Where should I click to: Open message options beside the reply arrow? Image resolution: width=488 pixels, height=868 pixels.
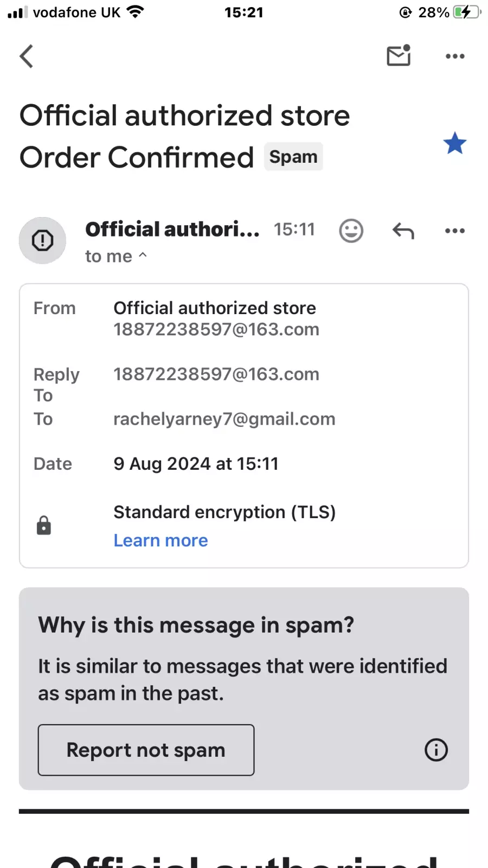(x=454, y=231)
